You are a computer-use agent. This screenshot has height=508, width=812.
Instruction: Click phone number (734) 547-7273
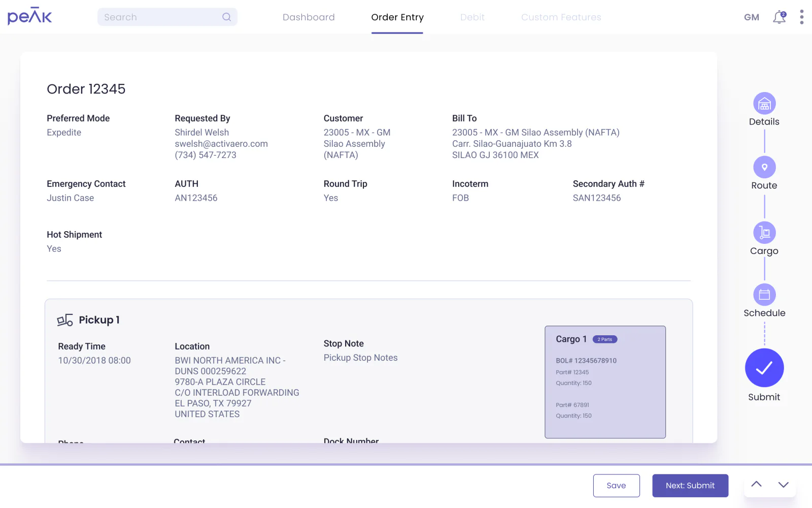click(206, 155)
